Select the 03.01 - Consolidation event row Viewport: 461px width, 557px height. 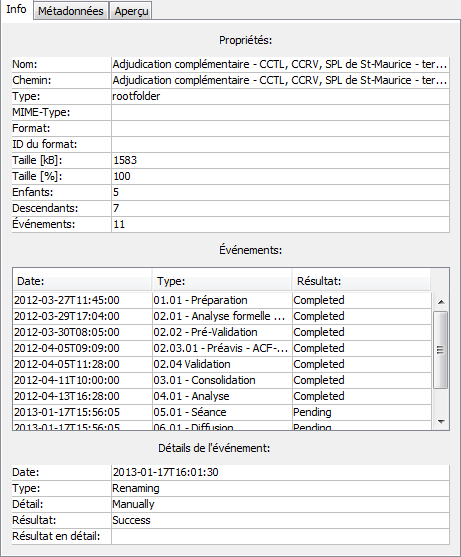pyautogui.click(x=222, y=380)
